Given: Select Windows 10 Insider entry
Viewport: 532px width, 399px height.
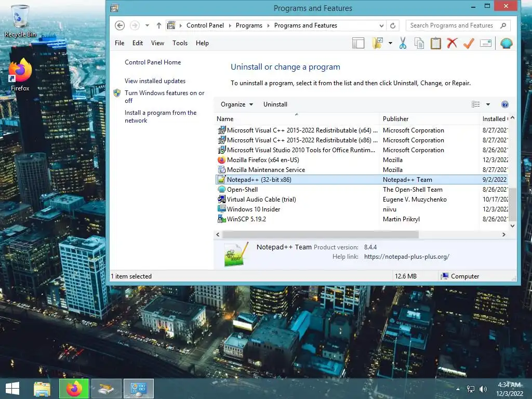Looking at the screenshot, I should coord(362,209).
